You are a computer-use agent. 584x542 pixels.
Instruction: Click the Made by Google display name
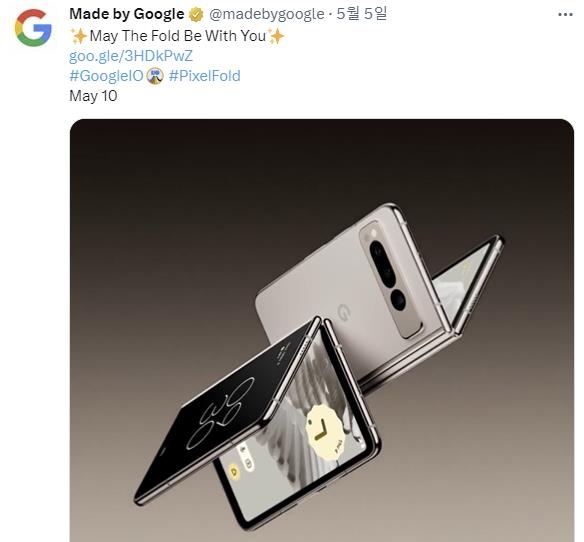(127, 14)
